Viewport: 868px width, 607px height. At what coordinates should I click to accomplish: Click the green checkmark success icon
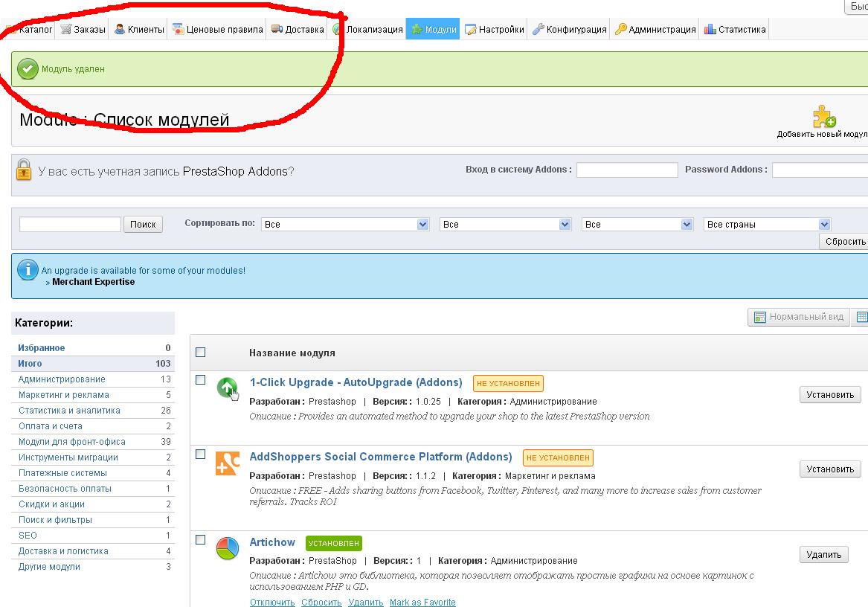[x=28, y=69]
